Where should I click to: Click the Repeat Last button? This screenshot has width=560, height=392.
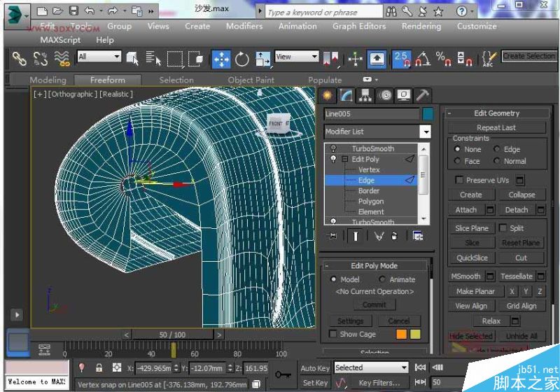tap(496, 127)
